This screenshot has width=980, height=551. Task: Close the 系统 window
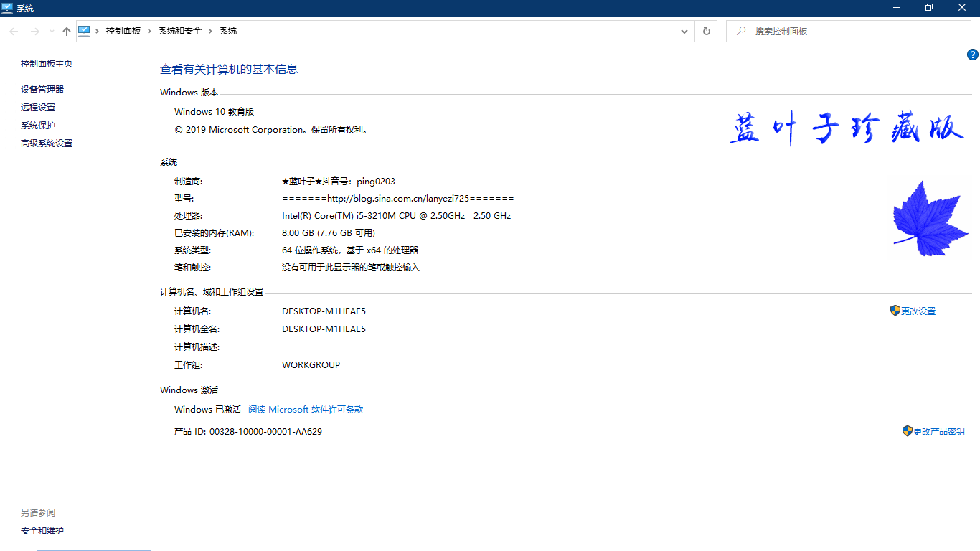tap(963, 8)
